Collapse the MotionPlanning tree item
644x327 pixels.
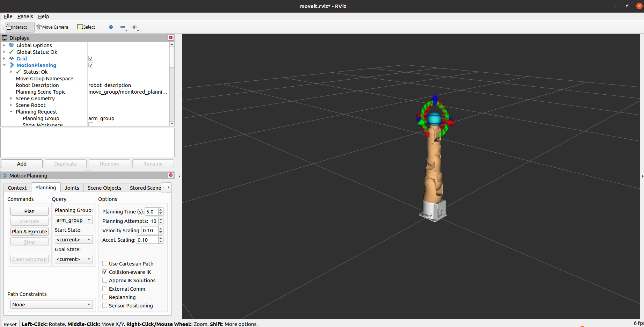(x=4, y=65)
